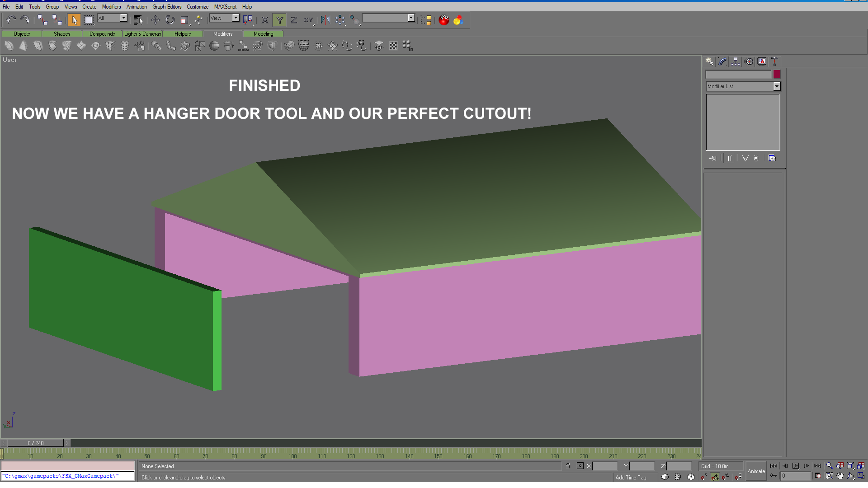Screen dimensions: 868x488
Task: Switch to the Lights & Cameras tab
Action: [x=142, y=34]
